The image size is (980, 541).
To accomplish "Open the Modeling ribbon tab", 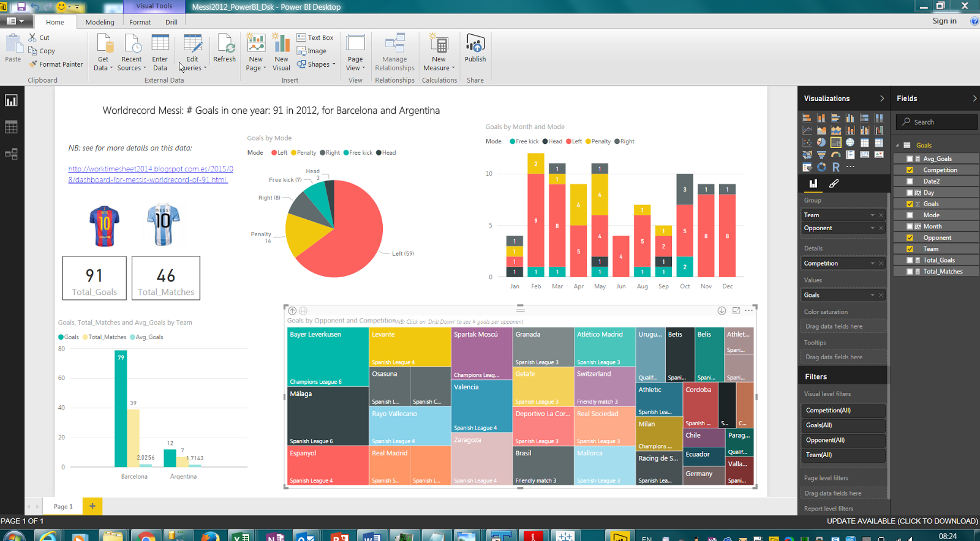I will pos(100,22).
